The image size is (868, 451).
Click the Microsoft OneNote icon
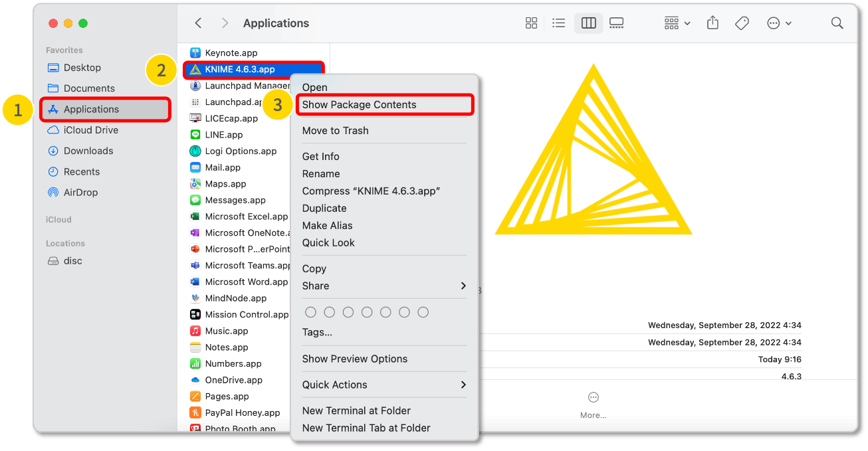[x=195, y=232]
